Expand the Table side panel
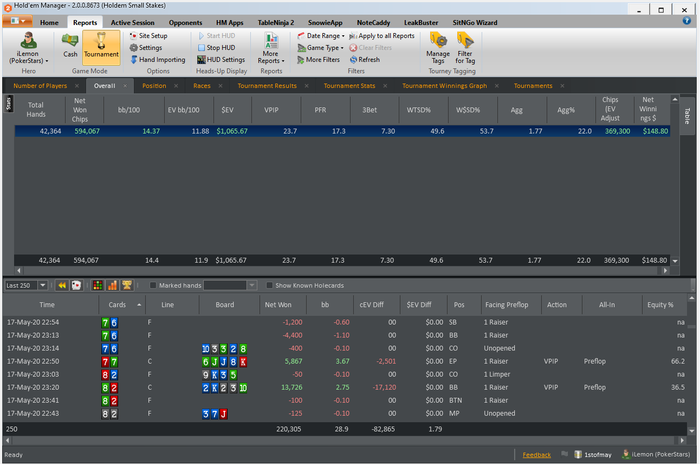 [x=687, y=116]
